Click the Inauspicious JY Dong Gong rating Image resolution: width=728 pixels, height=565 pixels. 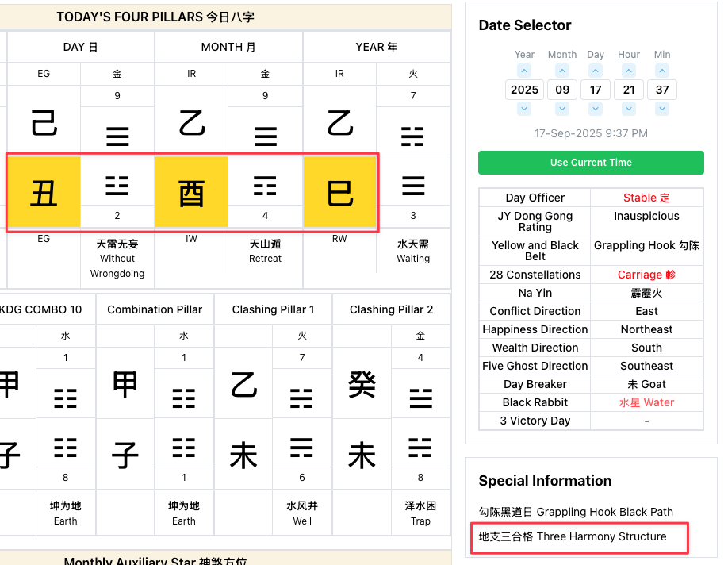[x=647, y=216]
